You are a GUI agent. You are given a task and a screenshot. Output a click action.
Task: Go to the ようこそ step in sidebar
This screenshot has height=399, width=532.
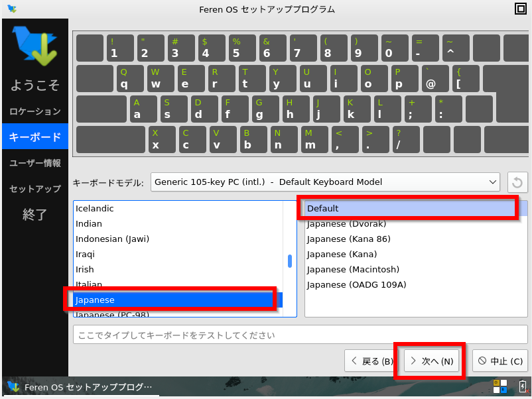(35, 85)
